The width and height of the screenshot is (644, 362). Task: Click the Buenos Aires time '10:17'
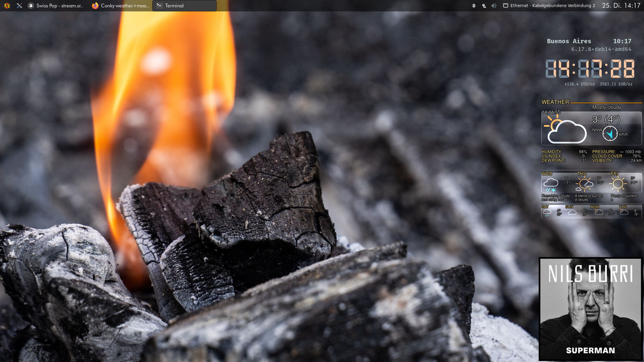(x=622, y=41)
